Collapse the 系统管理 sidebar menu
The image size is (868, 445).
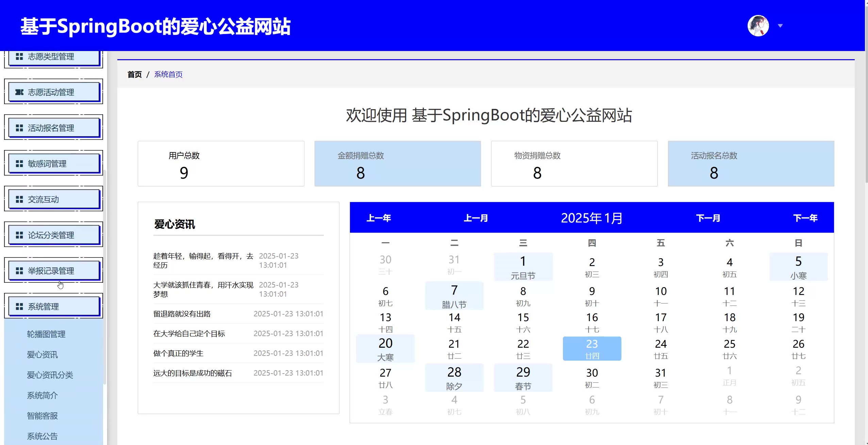click(53, 307)
